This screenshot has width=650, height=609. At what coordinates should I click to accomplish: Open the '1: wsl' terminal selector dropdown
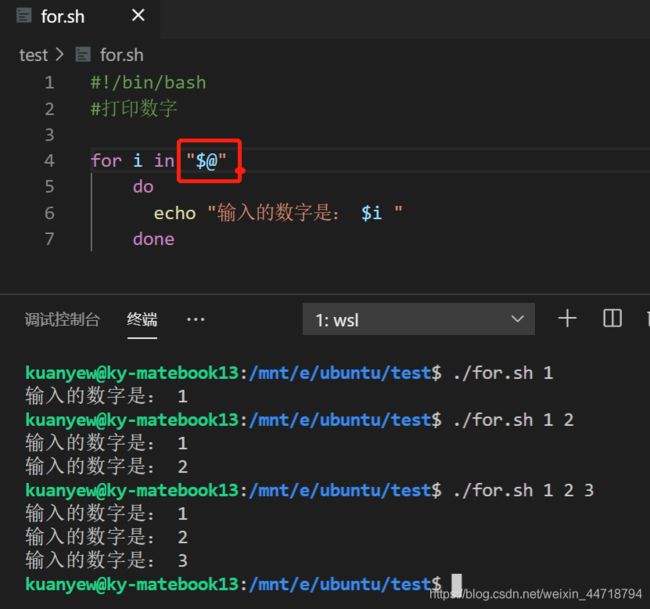[419, 319]
